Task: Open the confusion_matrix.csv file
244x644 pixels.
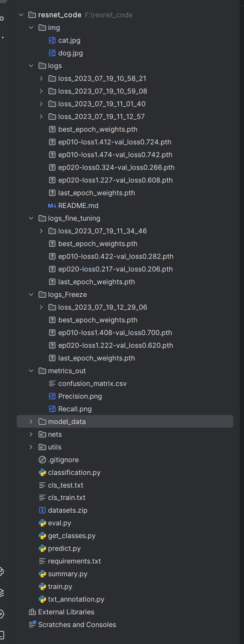Action: tap(93, 383)
